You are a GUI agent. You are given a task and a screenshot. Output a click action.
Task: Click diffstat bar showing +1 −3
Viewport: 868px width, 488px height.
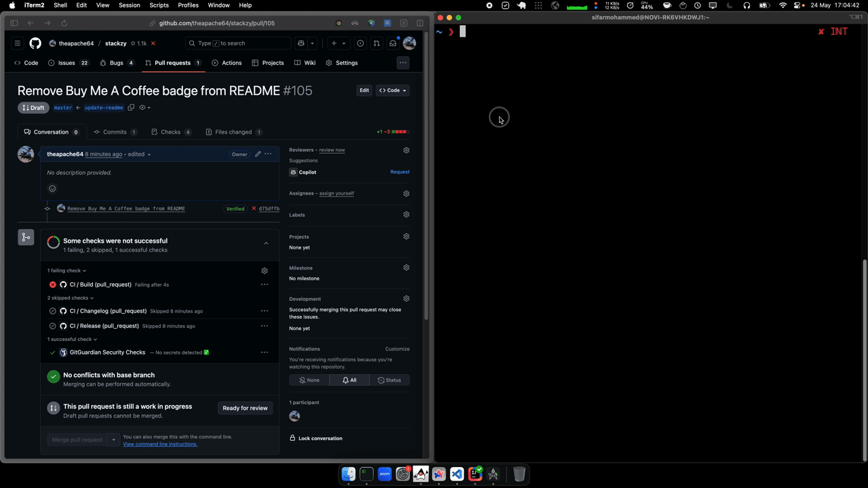[x=392, y=132]
